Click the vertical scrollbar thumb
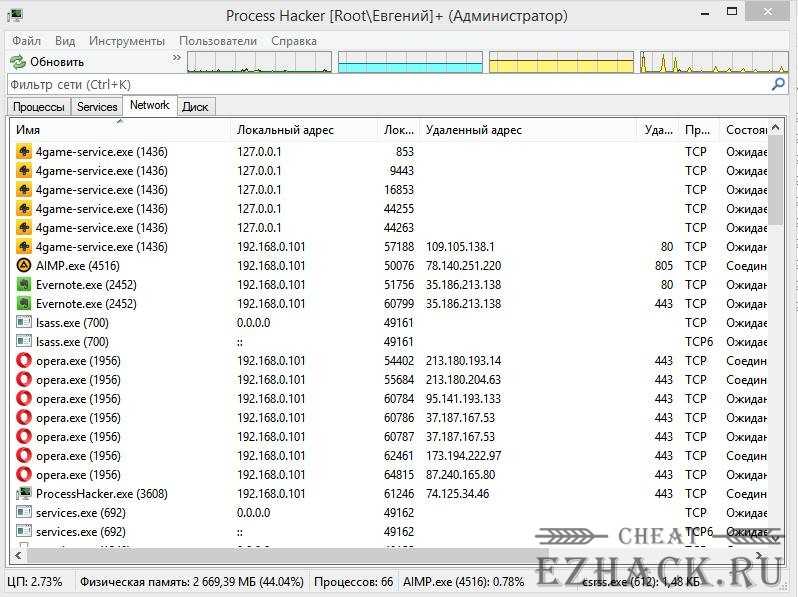Image resolution: width=798 pixels, height=597 pixels. [776, 180]
